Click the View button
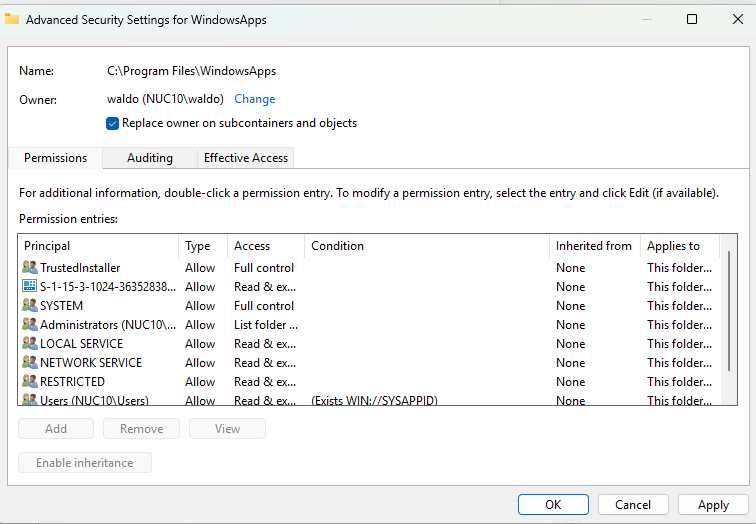Image resolution: width=756 pixels, height=524 pixels. (x=227, y=429)
